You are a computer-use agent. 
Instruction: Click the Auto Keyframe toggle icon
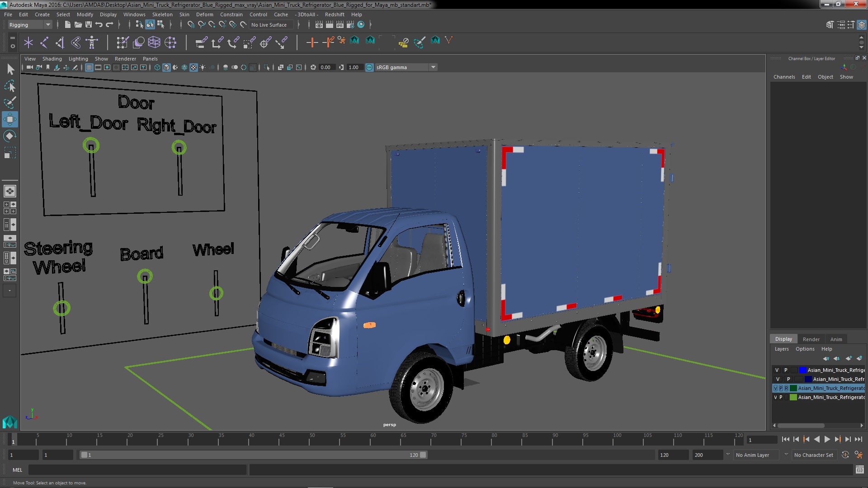click(845, 455)
